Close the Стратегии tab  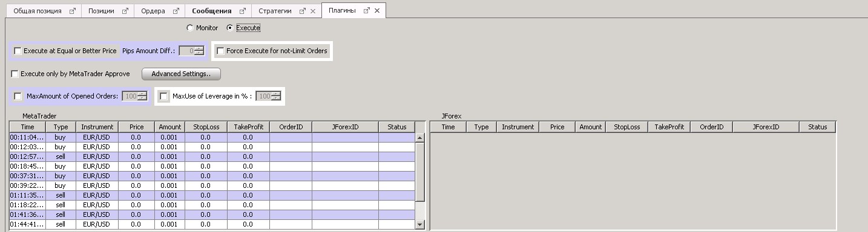pos(312,11)
